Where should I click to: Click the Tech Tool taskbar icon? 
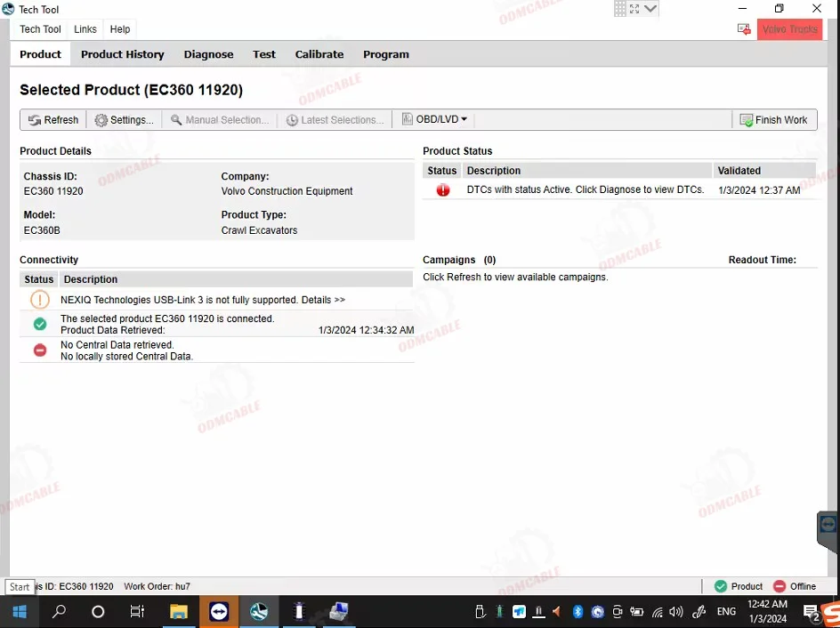point(259,611)
